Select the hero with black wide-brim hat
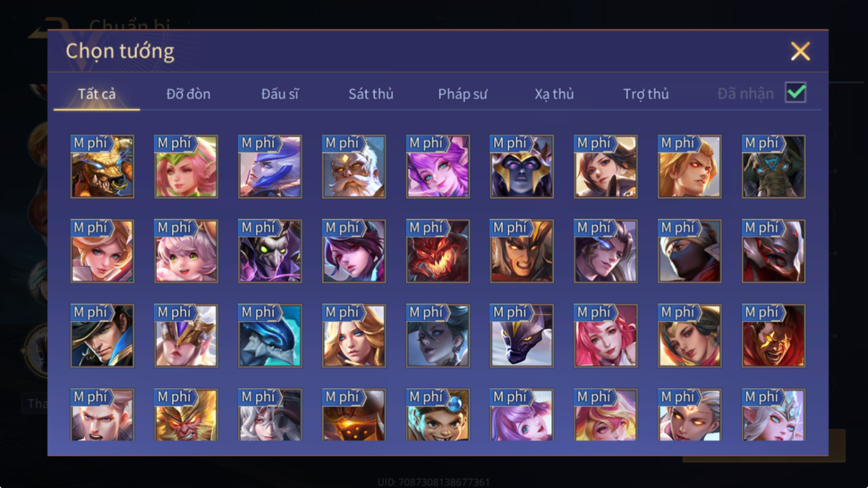The height and width of the screenshot is (488, 868). coord(102,336)
